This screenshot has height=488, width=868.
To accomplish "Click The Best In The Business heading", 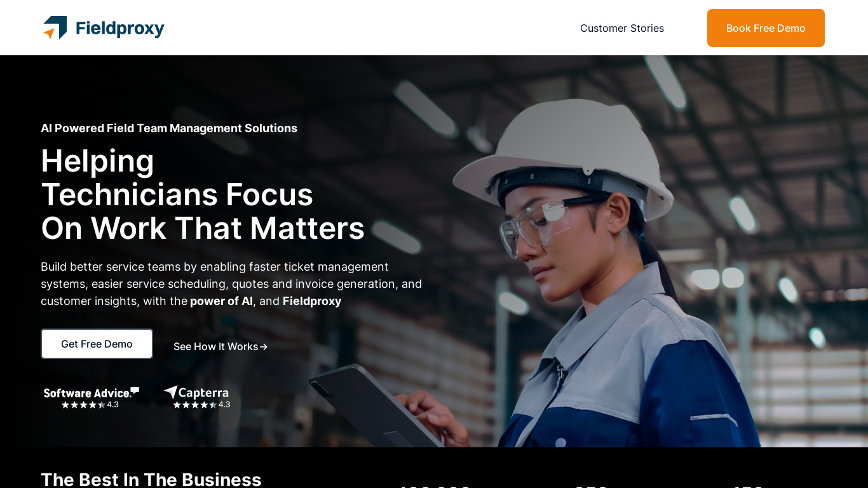I will [151, 479].
